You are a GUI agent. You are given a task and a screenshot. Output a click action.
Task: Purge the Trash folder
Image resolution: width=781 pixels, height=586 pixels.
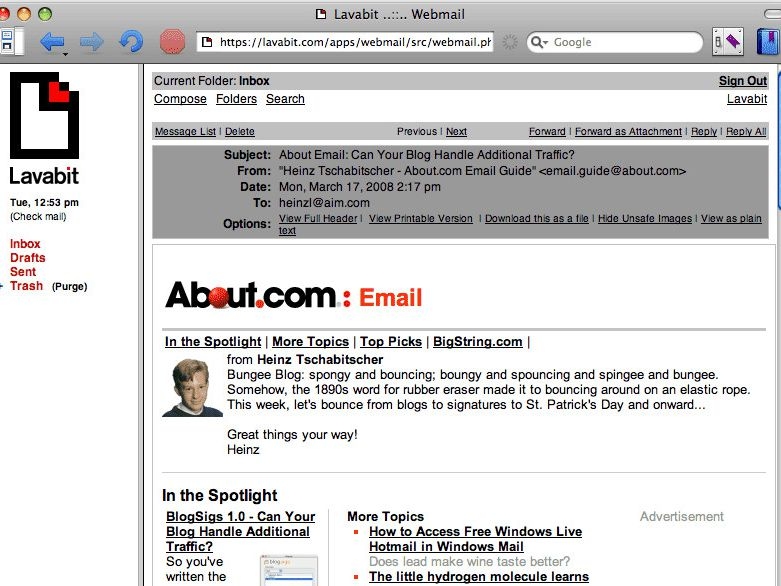[x=69, y=287]
